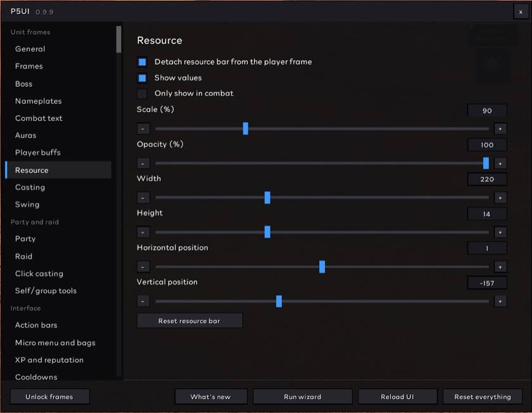The width and height of the screenshot is (532, 413).
Task: Open What's new
Action: point(211,397)
